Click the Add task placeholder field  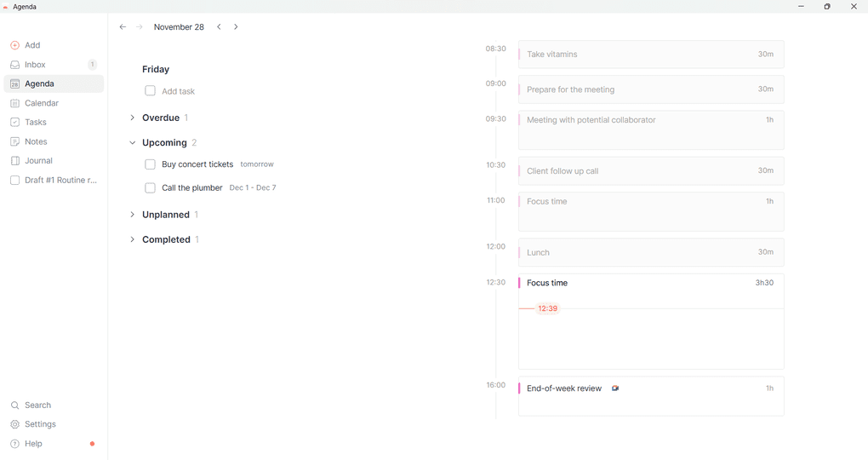coord(178,91)
